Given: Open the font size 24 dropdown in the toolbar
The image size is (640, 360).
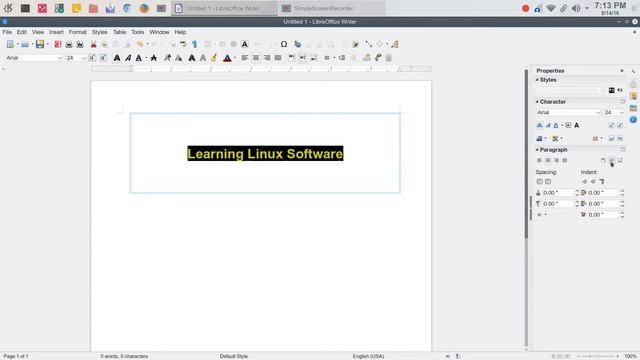Looking at the screenshot, I should tap(84, 58).
